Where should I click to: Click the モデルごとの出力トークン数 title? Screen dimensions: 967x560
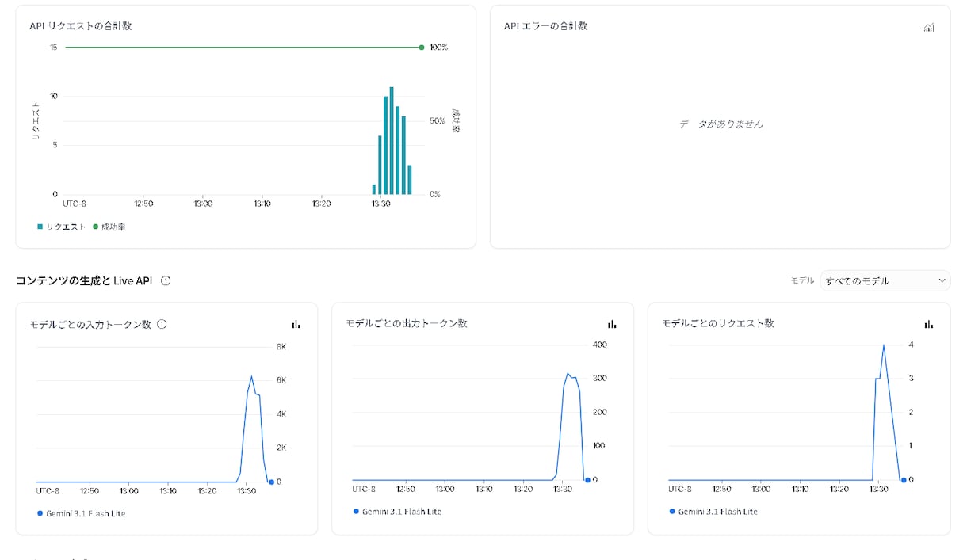point(406,323)
